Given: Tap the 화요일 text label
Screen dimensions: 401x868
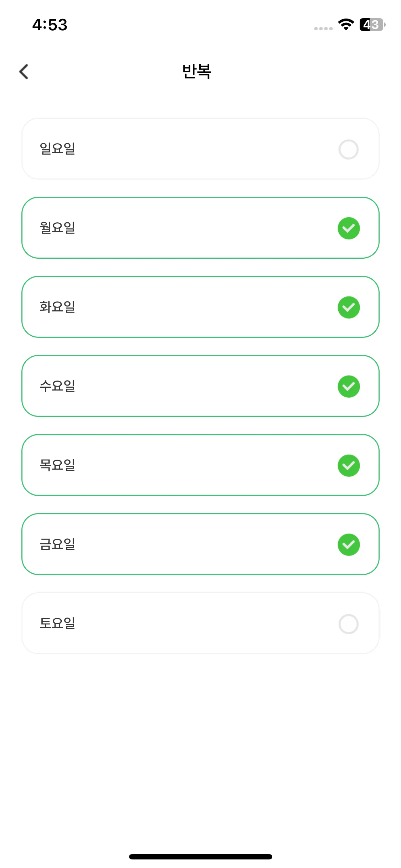Looking at the screenshot, I should [57, 307].
